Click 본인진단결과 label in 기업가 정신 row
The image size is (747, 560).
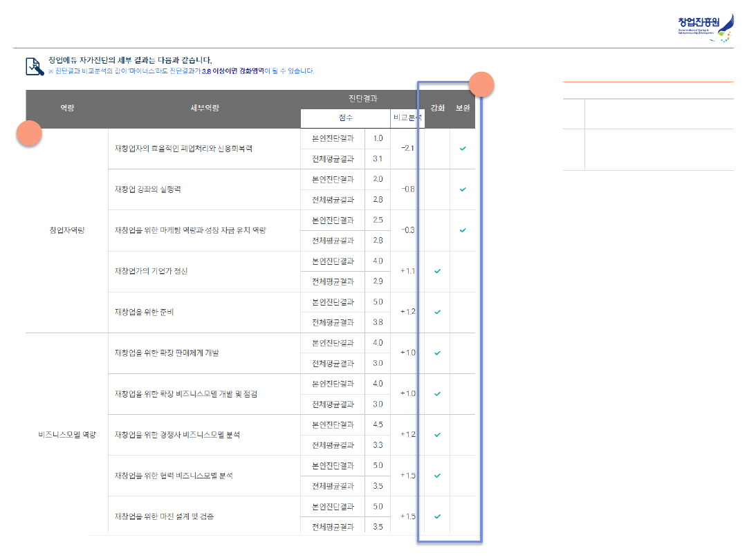pyautogui.click(x=333, y=261)
